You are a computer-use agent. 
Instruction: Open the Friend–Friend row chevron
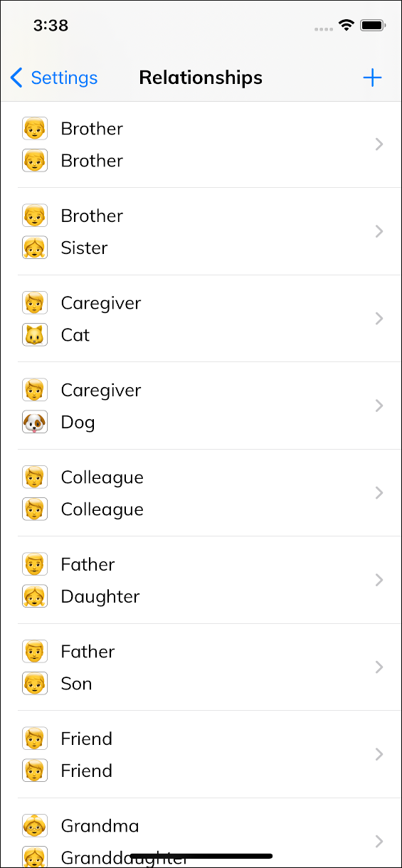[x=379, y=754]
